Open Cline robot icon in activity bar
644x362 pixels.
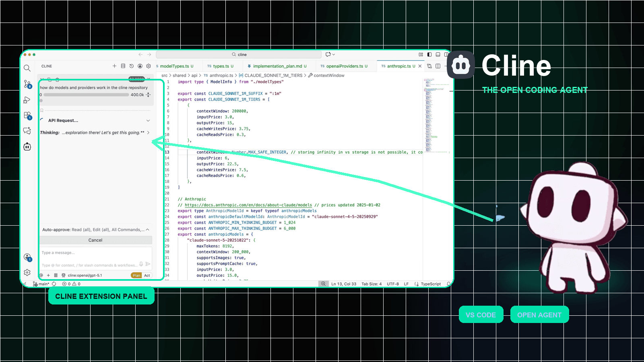[x=27, y=146]
